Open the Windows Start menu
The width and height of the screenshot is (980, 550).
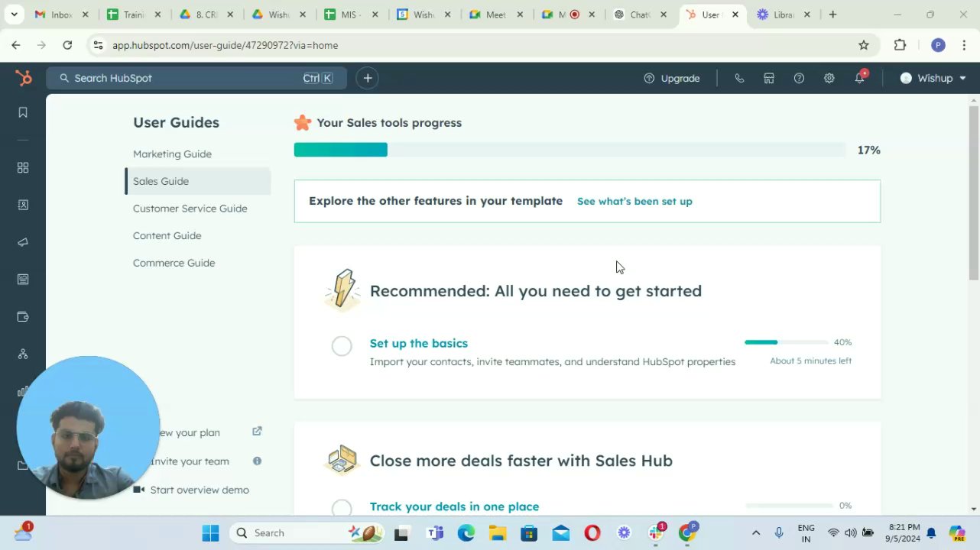210,533
